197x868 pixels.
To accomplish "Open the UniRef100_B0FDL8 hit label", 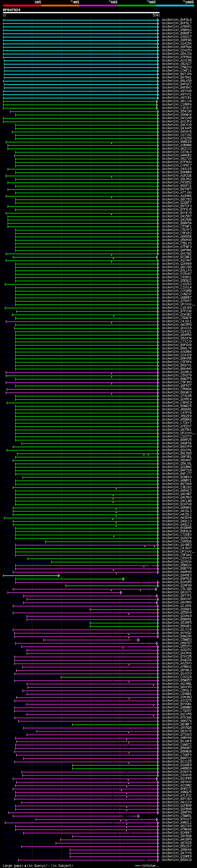I will tap(176, 20).
